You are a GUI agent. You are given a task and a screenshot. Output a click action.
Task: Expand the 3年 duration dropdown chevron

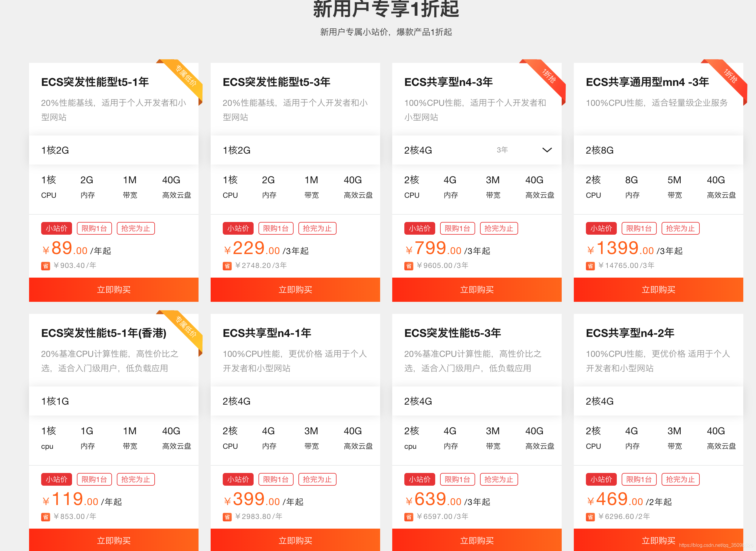click(547, 150)
